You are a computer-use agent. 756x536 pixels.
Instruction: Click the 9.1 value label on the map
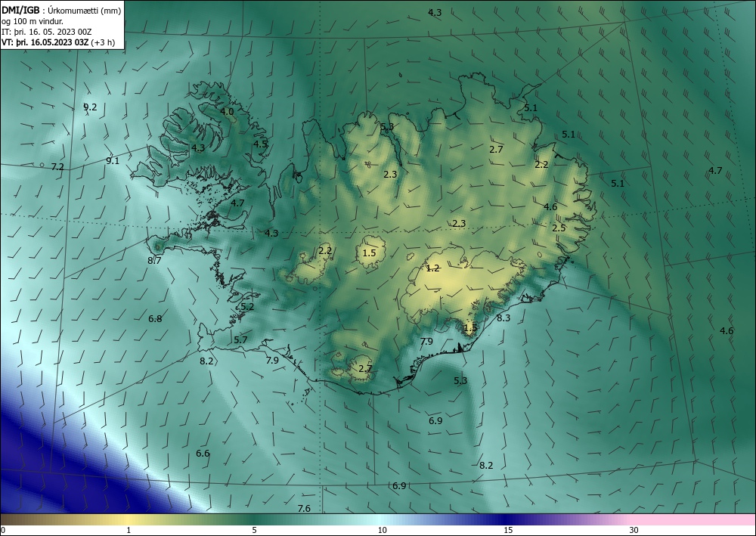pos(113,160)
